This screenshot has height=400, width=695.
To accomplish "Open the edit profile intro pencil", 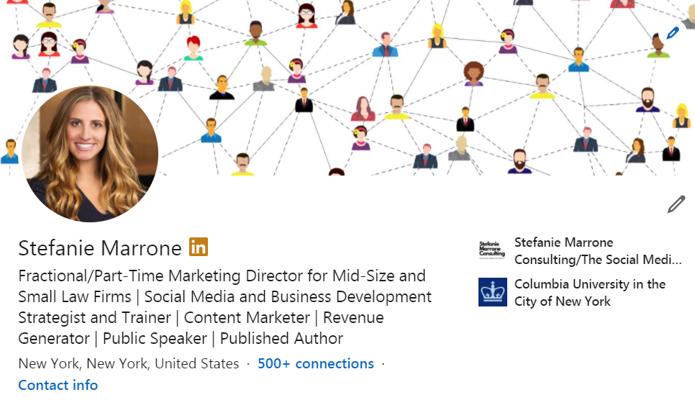I will coord(676,204).
